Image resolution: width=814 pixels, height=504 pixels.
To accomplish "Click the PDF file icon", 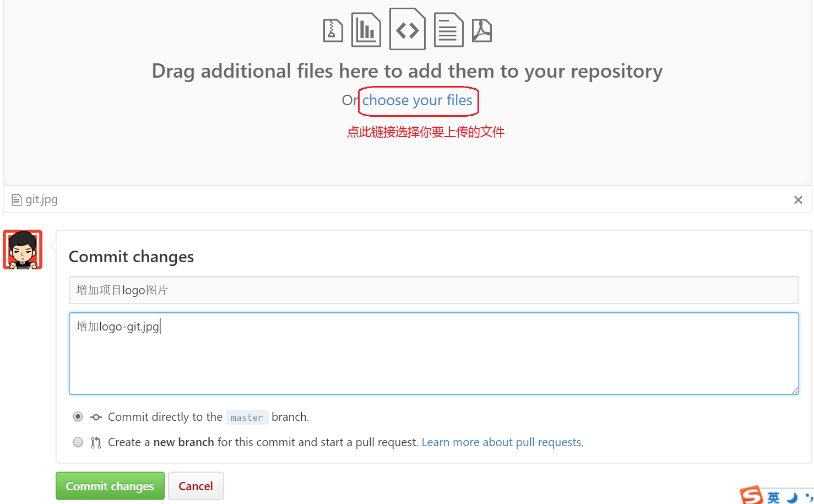I will pos(482,30).
